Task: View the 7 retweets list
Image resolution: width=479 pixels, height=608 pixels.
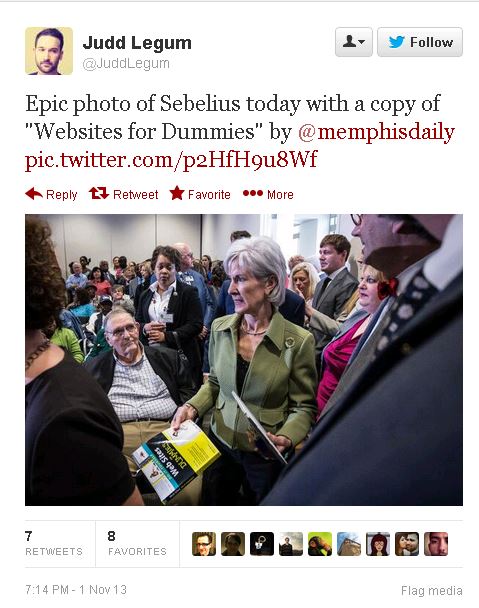Action: pos(54,544)
